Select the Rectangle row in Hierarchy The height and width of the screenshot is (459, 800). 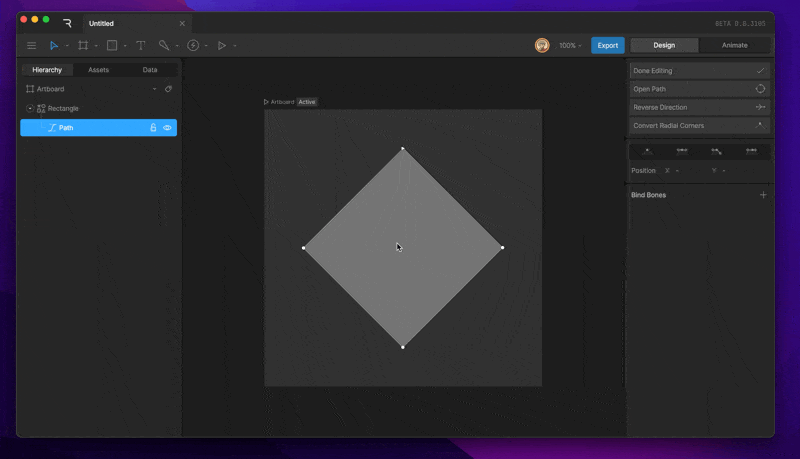coord(98,108)
